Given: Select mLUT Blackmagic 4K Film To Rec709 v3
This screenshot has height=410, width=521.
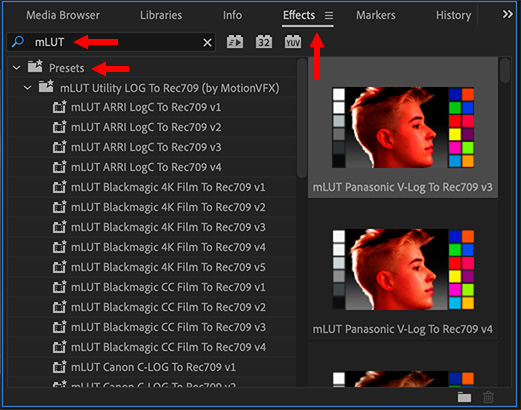Looking at the screenshot, I should click(168, 227).
